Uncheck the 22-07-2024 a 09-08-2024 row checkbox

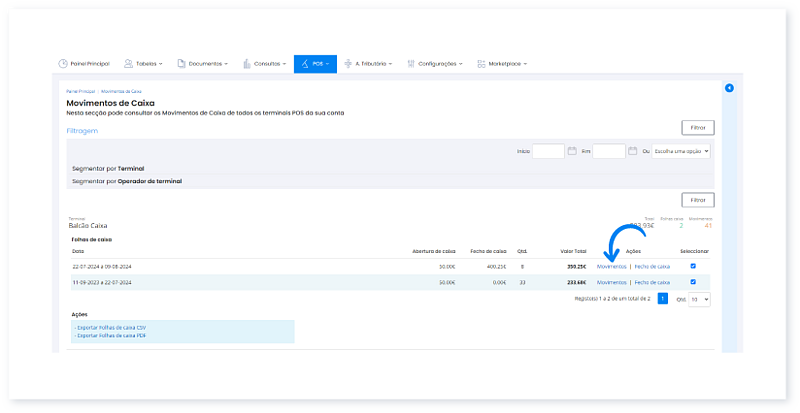[x=693, y=266]
